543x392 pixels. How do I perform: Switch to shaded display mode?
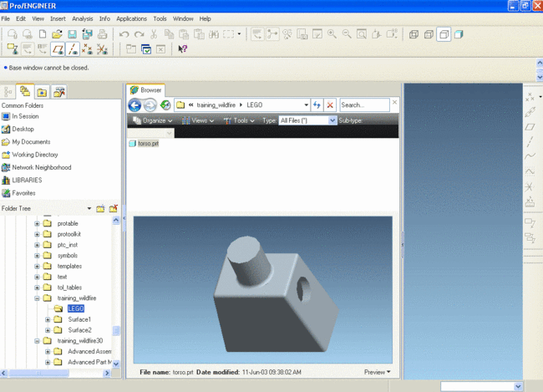coord(459,34)
